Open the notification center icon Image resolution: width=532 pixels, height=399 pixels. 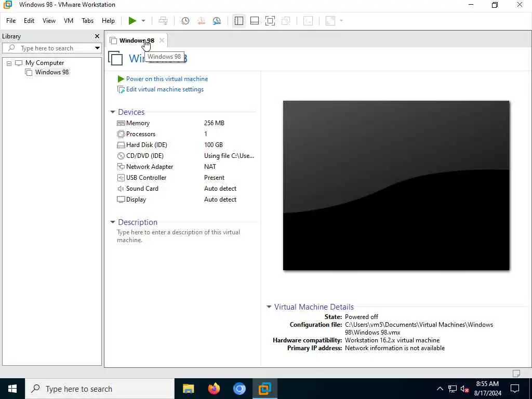(x=515, y=389)
